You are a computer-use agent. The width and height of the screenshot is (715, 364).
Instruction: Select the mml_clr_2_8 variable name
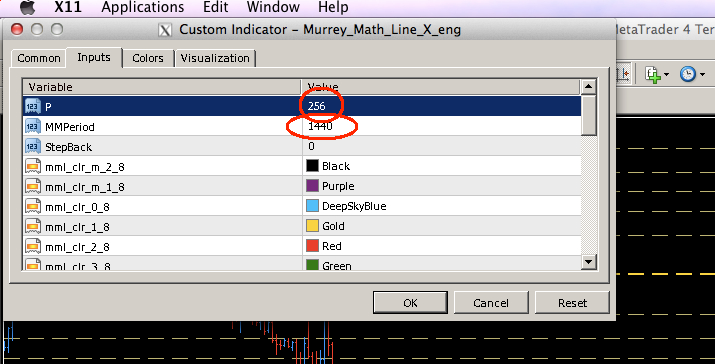(77, 248)
